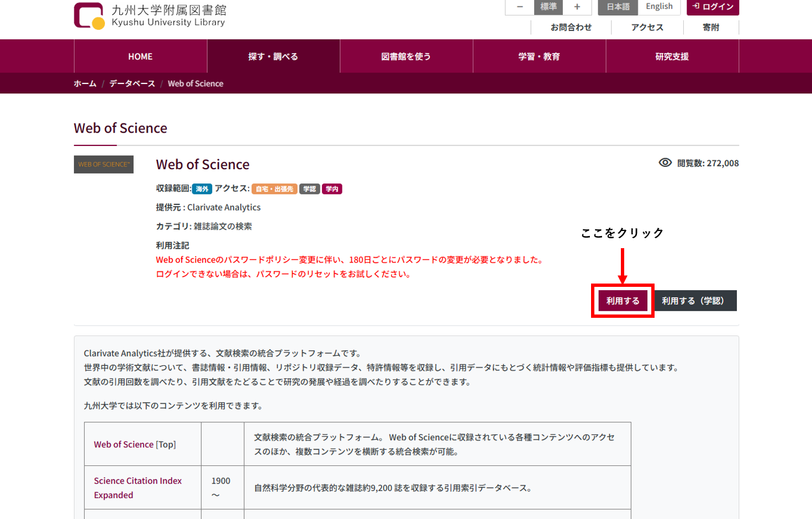Switch language to English
This screenshot has width=812, height=519.
(x=659, y=7)
